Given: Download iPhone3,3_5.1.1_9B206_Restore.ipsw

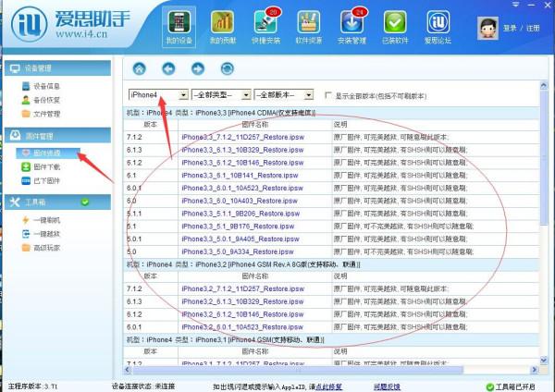Looking at the screenshot, I should [x=240, y=214].
